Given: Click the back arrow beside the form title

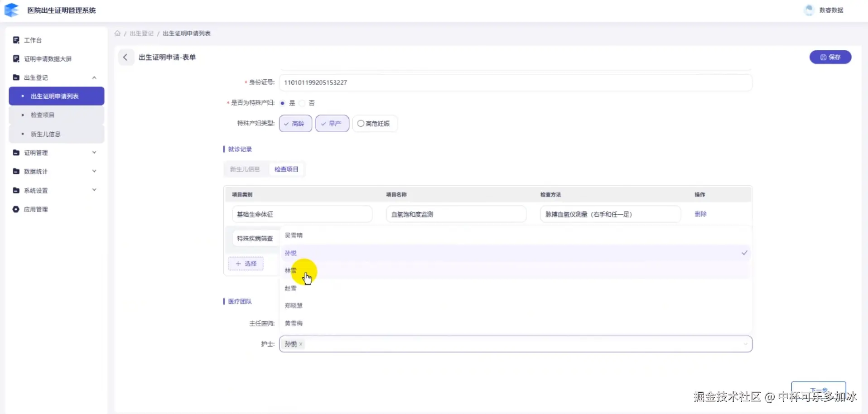Looking at the screenshot, I should click(125, 58).
